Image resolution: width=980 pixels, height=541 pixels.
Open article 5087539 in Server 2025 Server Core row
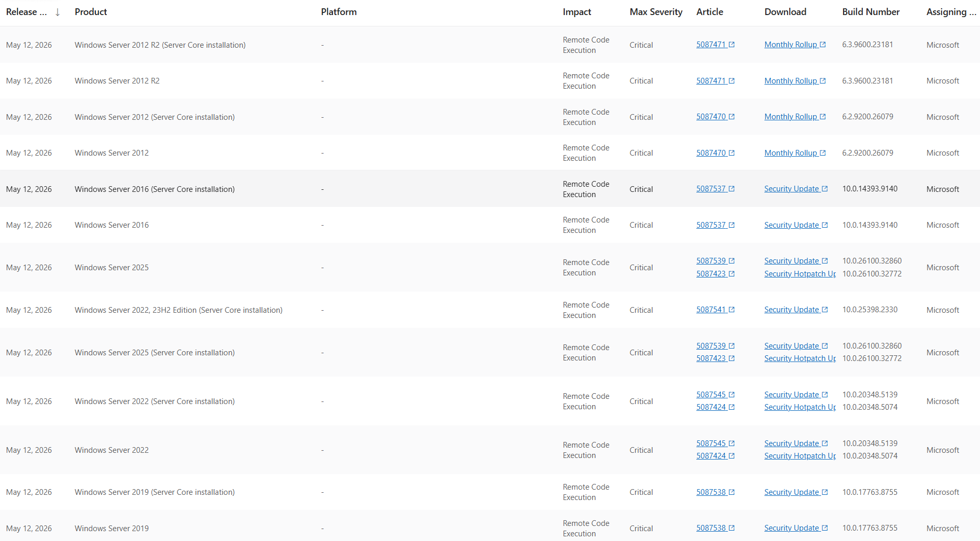(711, 346)
